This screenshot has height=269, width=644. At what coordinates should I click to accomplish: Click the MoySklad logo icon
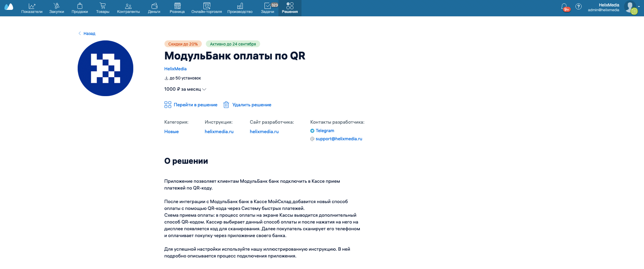(x=9, y=7)
